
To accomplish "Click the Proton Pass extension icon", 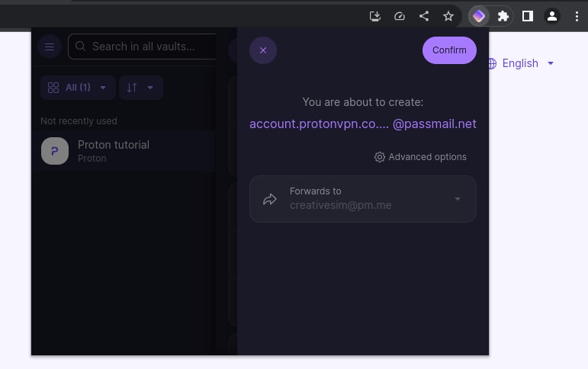I will tap(478, 16).
